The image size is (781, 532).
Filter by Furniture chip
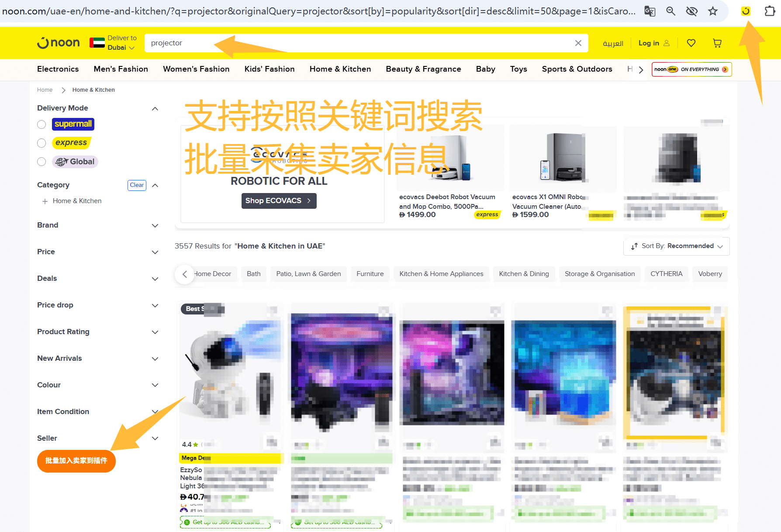coord(370,274)
